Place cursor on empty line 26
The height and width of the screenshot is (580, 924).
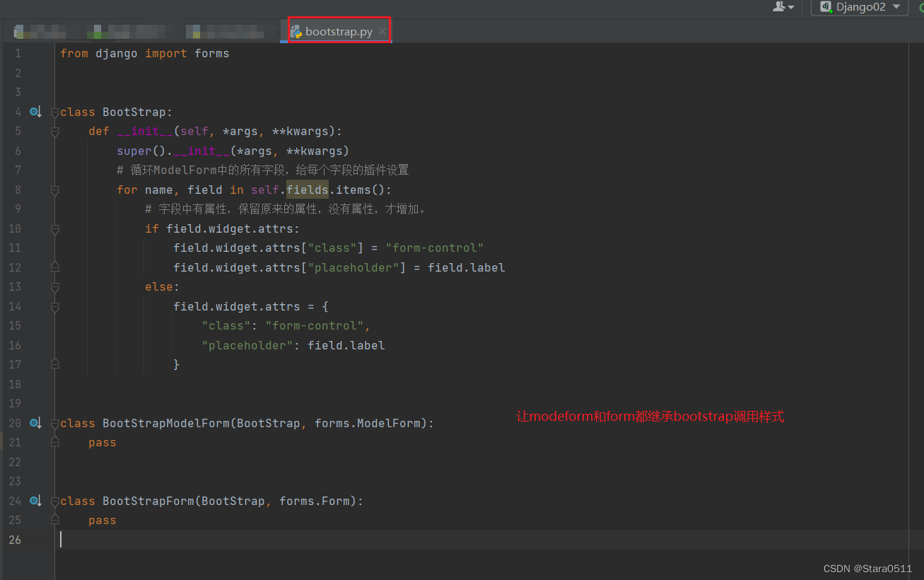click(x=488, y=540)
